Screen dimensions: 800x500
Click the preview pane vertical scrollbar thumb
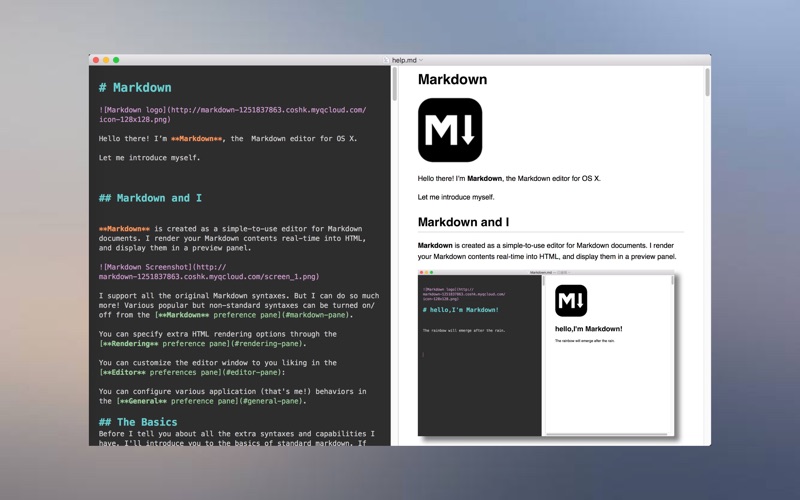tap(707, 82)
